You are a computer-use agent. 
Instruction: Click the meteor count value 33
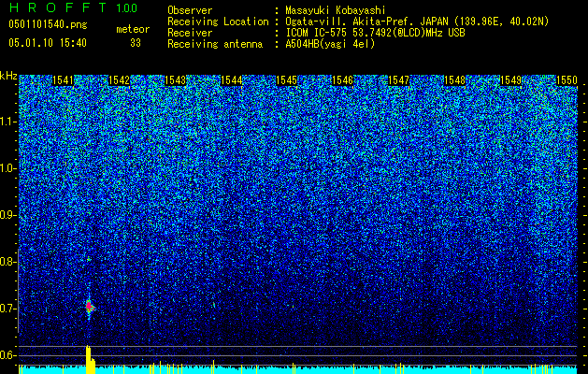[x=136, y=43]
